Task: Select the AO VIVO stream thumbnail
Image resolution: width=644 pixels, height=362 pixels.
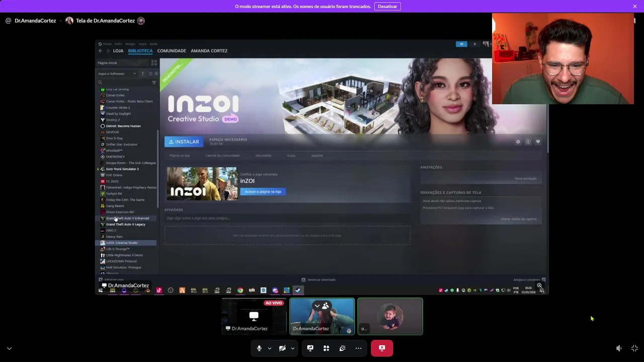Action: (x=254, y=316)
